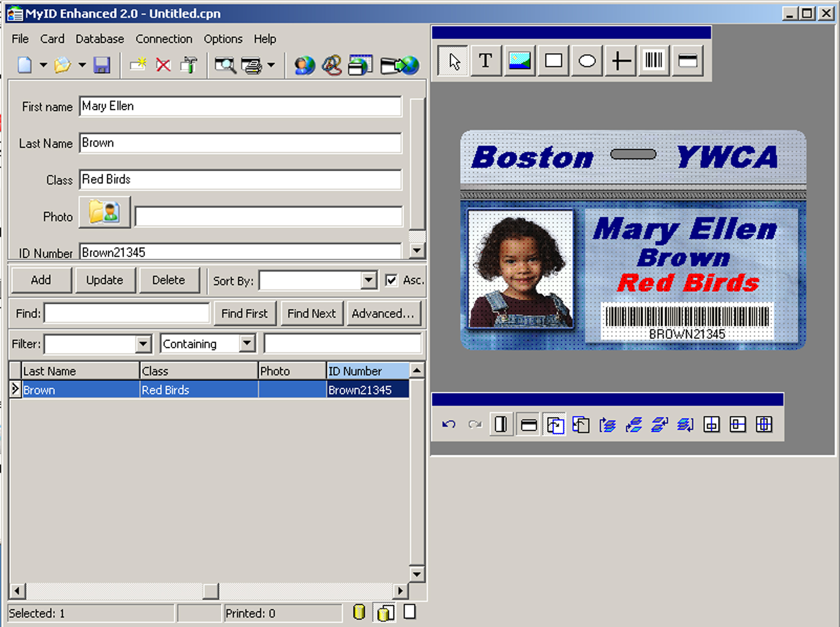Toggle the Asc. sort checkbox

pos(391,281)
